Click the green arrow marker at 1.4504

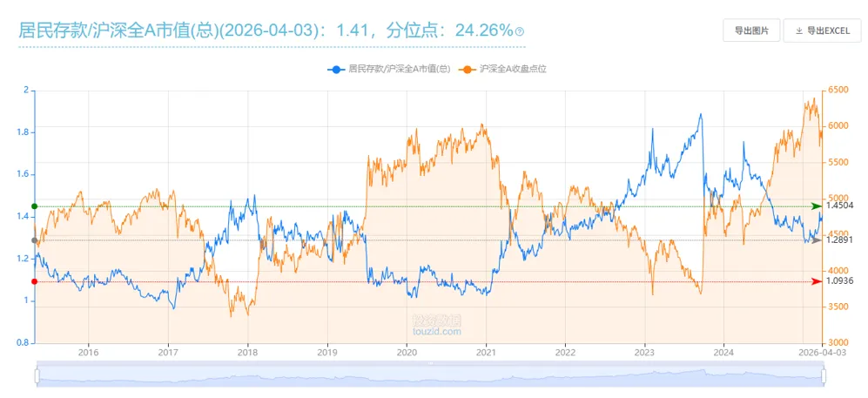(816, 206)
